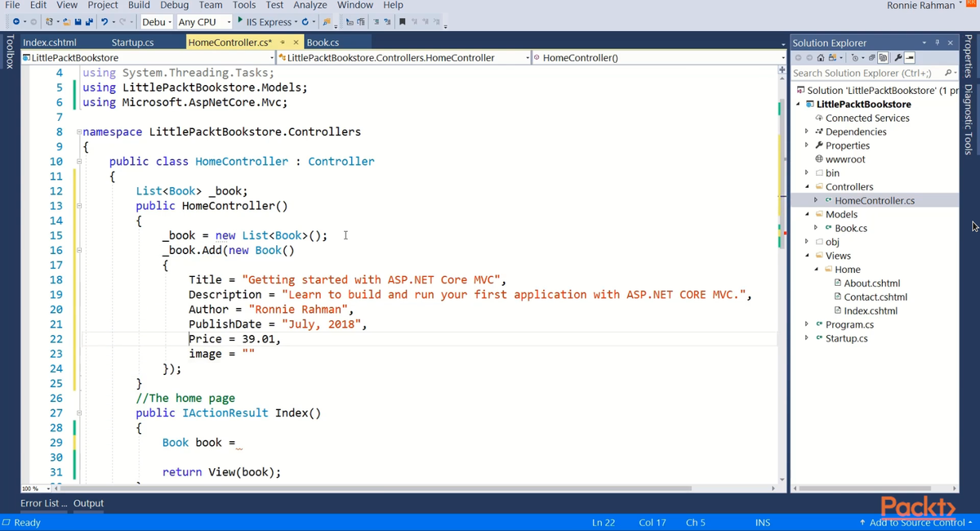Click in the Search Solution Explorer field
Viewport: 980px width, 531px height.
(x=866, y=73)
